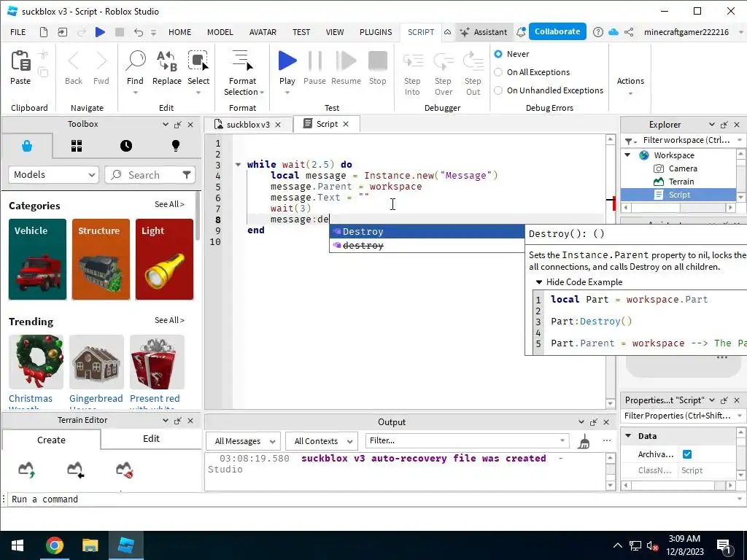Viewport: 747px width, 560px height.
Task: Click the Collaborate button
Action: [557, 31]
